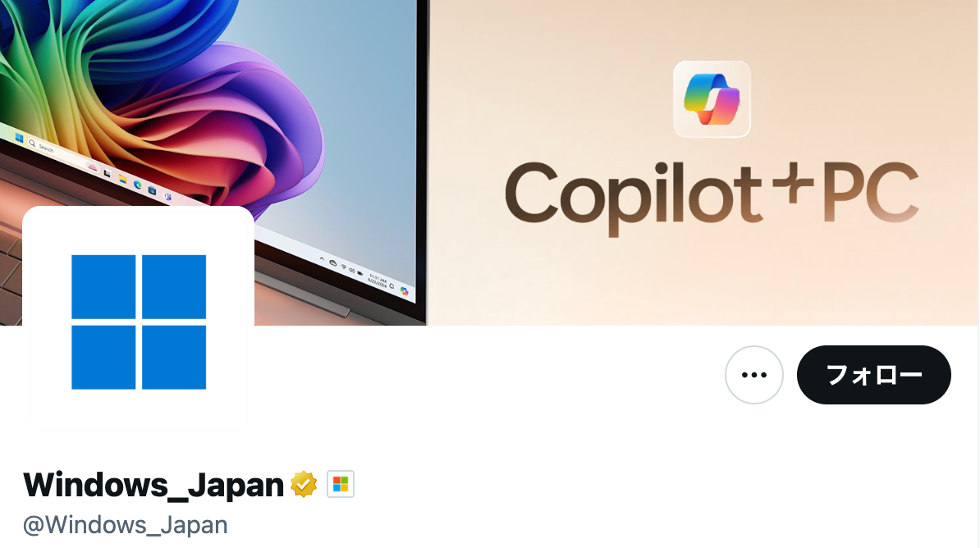Click the gold verified checkmark badge
The width and height of the screenshot is (980, 548).
click(304, 484)
